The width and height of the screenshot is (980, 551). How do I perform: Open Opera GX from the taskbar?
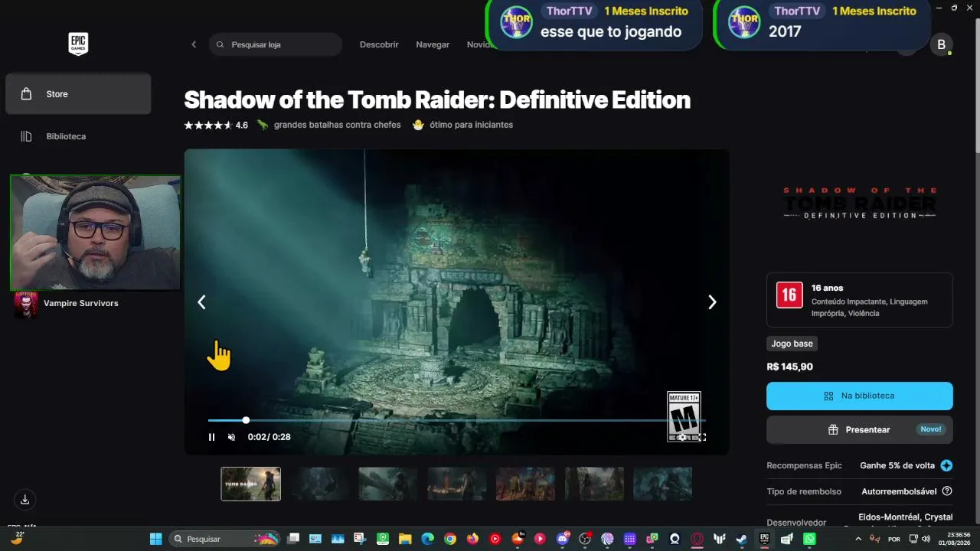[x=697, y=539]
